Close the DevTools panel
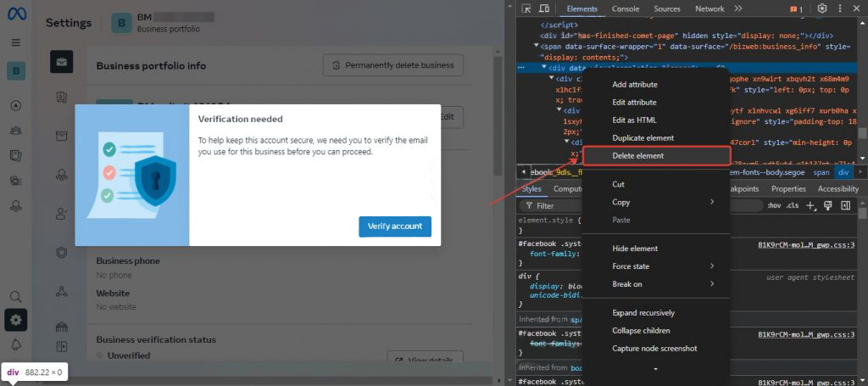This screenshot has height=386, width=868. [x=856, y=8]
